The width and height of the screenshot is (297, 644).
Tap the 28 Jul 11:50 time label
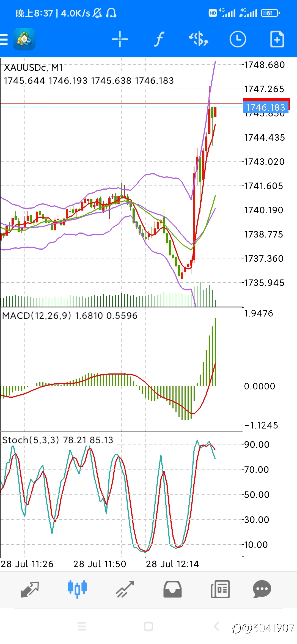[100, 564]
